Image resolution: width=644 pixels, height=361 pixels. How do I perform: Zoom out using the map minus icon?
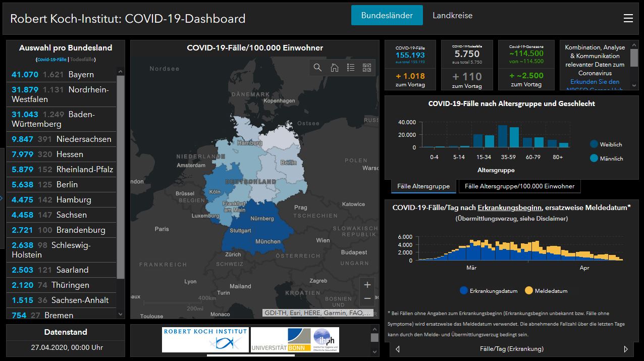click(x=367, y=299)
